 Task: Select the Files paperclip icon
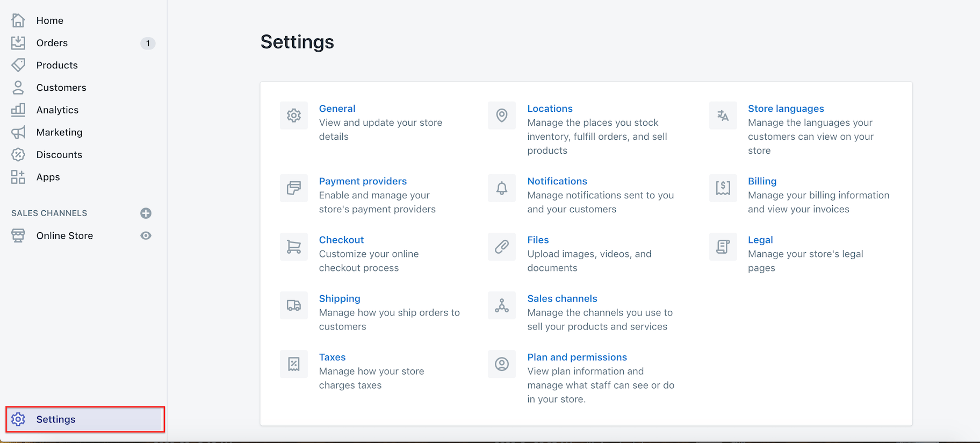pyautogui.click(x=501, y=247)
